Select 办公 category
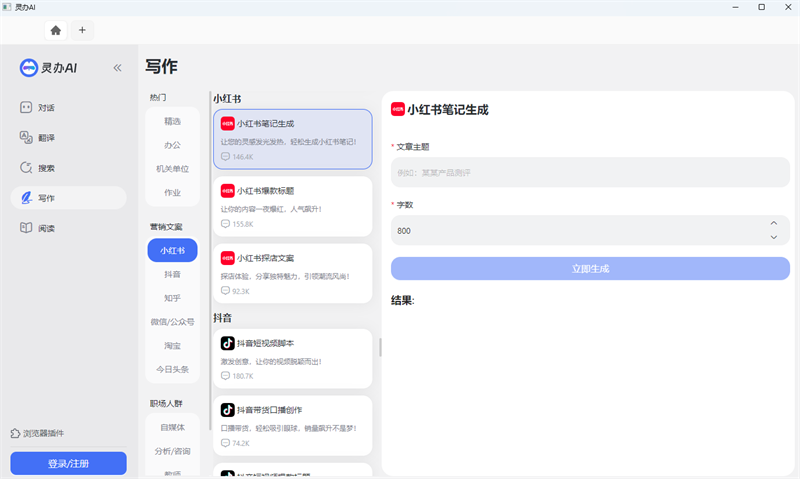 [x=172, y=145]
